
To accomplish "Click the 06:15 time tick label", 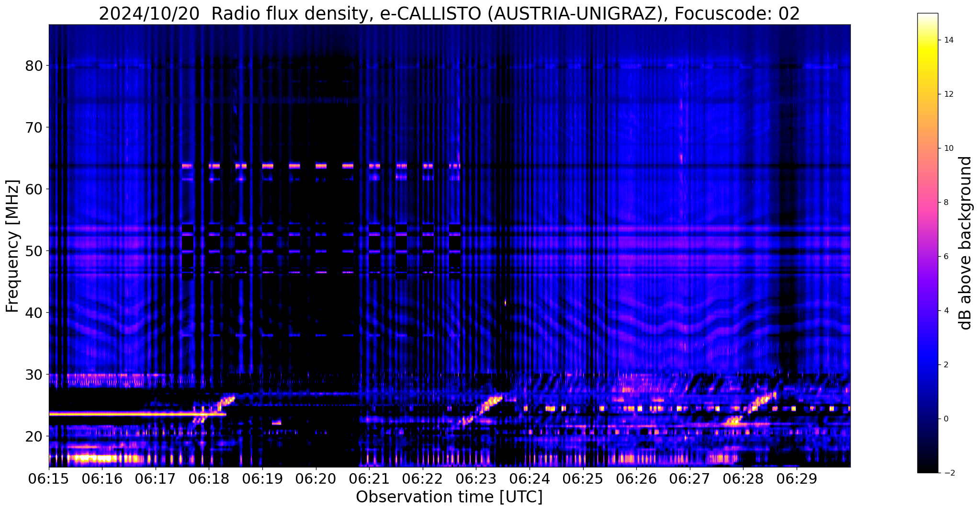I will click(x=49, y=478).
